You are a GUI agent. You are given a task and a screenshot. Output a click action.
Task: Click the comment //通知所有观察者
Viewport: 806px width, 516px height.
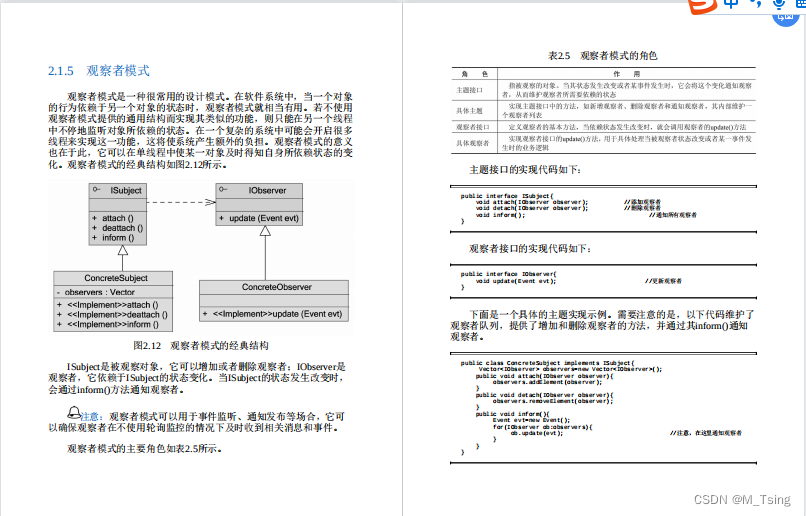[x=673, y=215]
